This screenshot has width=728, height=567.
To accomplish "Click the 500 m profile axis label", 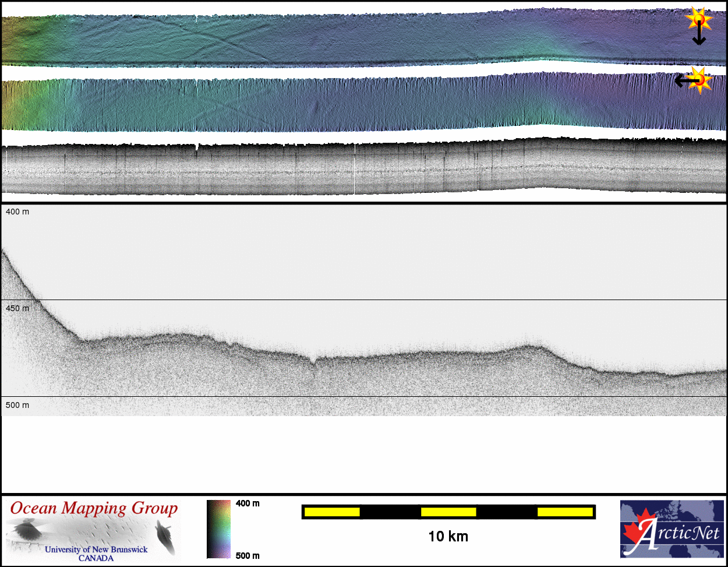I will [x=17, y=405].
